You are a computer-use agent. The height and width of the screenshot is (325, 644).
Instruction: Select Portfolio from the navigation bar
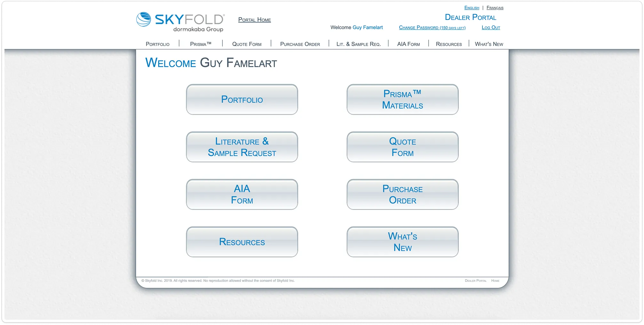click(157, 44)
